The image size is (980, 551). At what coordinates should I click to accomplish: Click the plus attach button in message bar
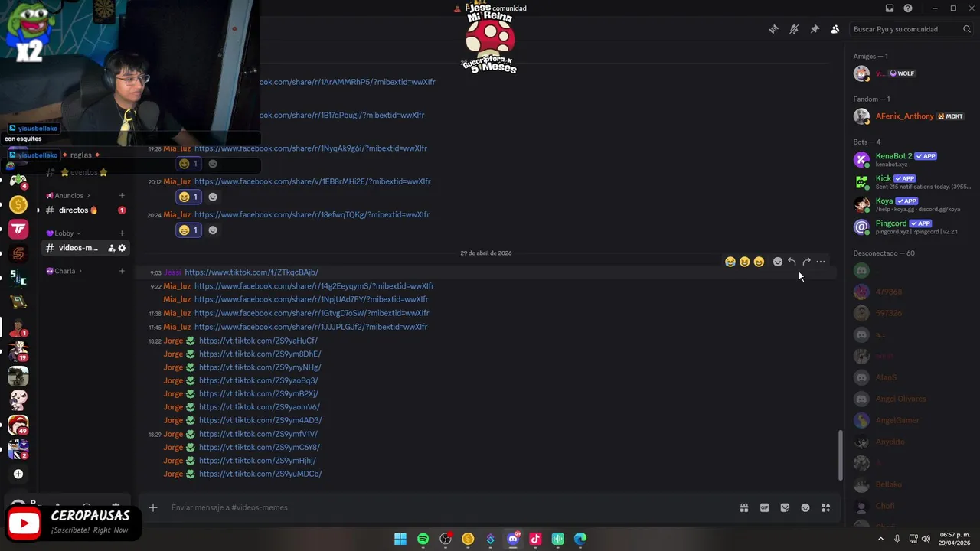(153, 507)
